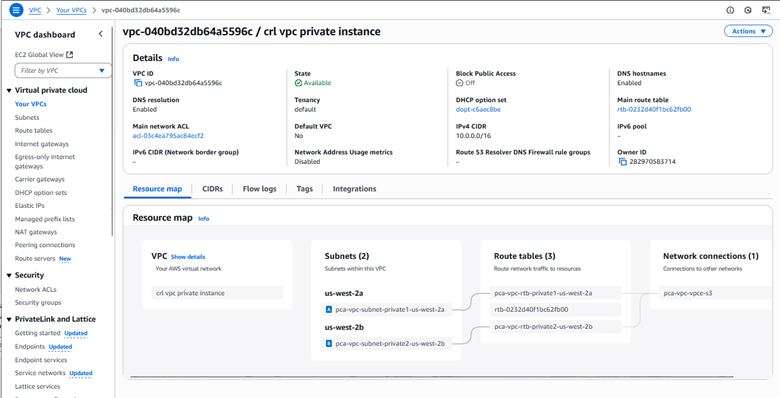The height and width of the screenshot is (398, 780).
Task: Open the Integrations tab
Action: (354, 189)
